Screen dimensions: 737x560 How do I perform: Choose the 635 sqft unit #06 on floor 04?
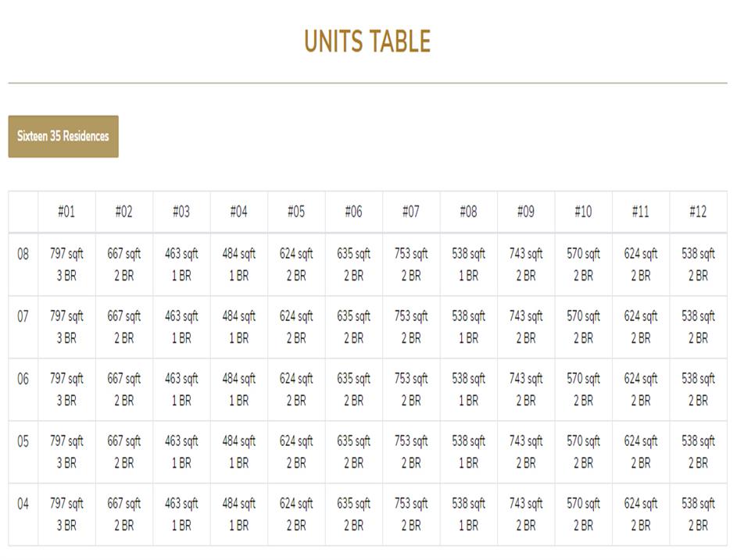[x=353, y=514]
